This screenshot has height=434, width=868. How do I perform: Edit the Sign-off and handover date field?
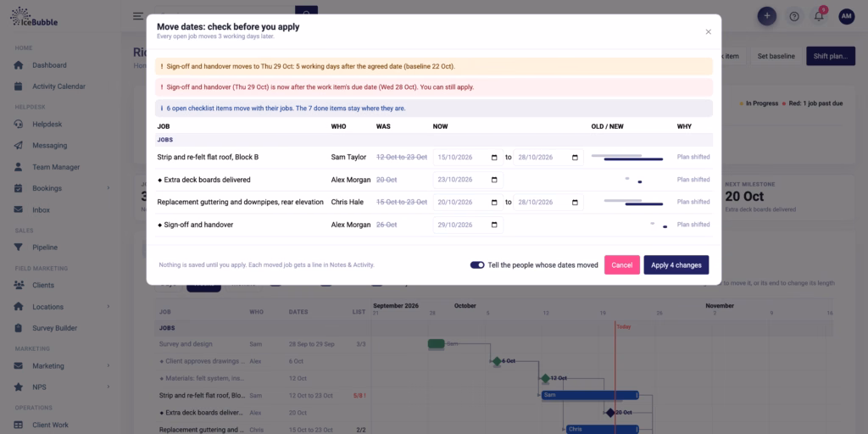click(468, 225)
